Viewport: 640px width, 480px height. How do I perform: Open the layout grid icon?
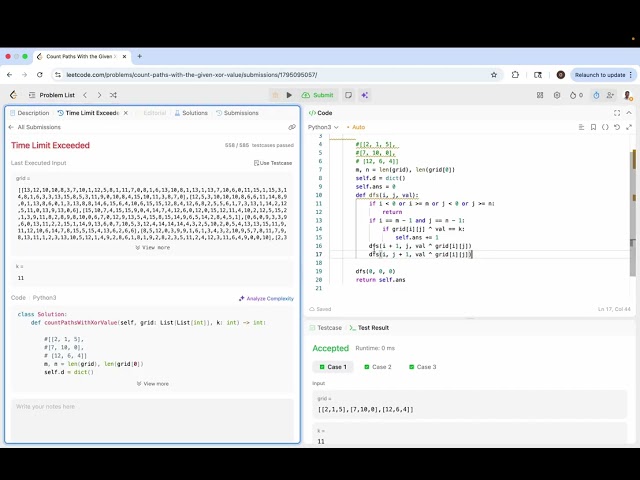pos(540,95)
